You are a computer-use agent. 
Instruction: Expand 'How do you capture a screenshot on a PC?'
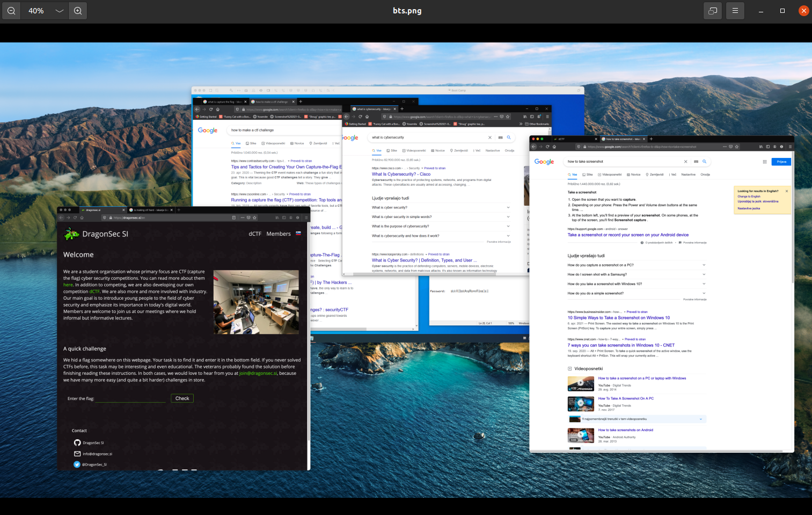[x=637, y=265]
